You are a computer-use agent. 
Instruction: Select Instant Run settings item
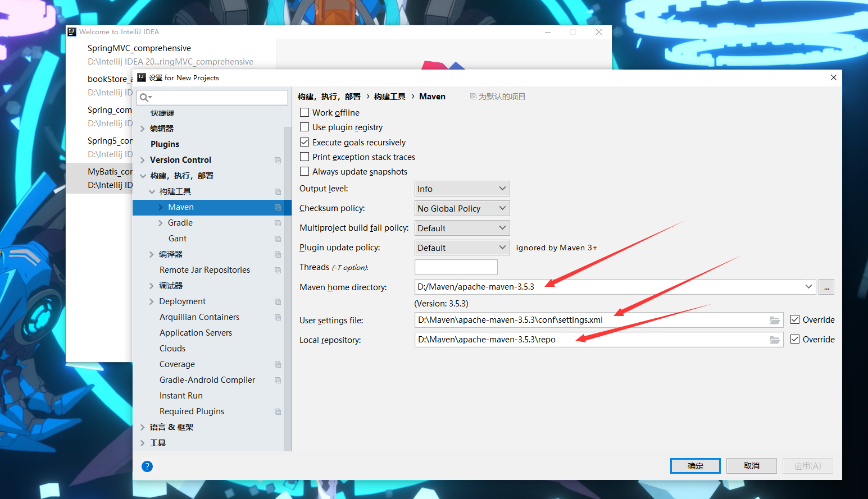point(181,396)
